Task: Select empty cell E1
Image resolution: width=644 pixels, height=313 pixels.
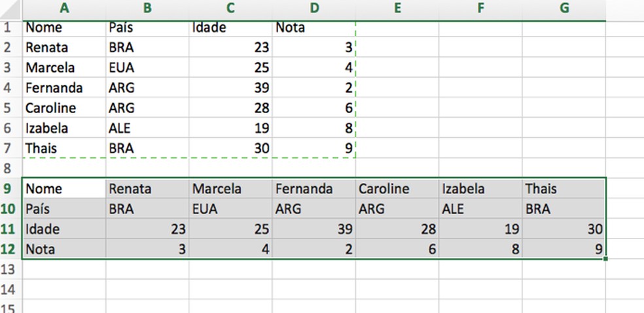Action: [x=397, y=28]
